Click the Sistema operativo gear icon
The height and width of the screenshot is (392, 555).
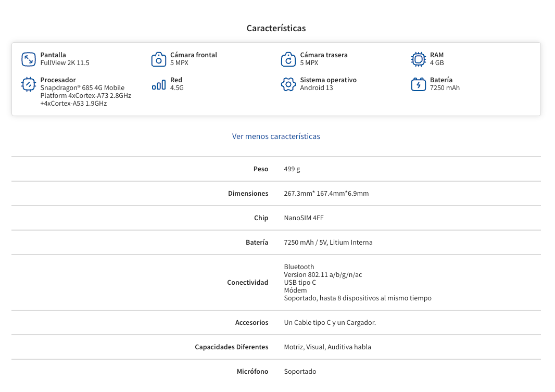(x=288, y=84)
